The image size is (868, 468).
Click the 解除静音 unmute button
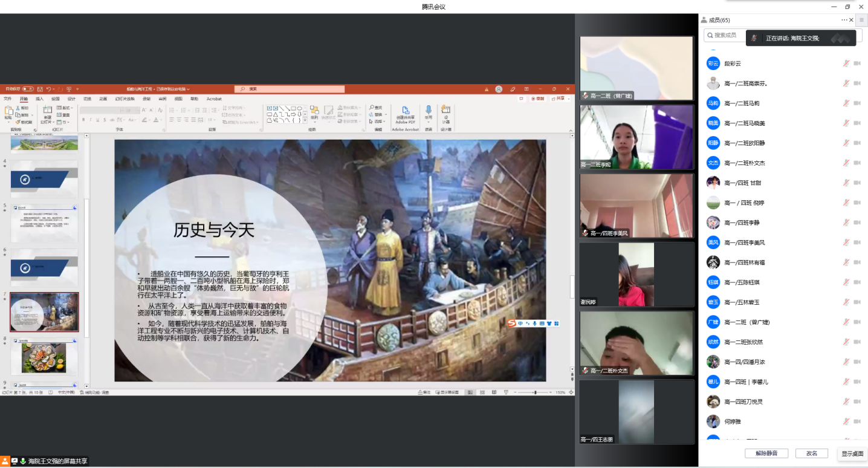766,453
